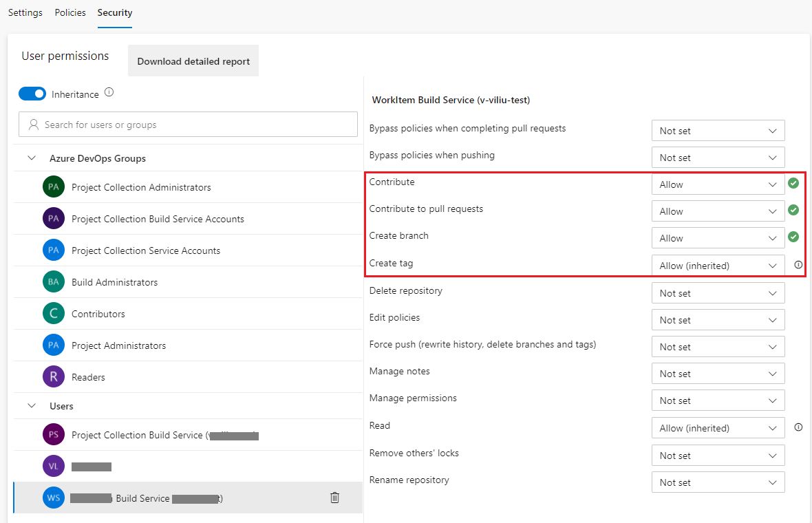Select Project Collection Administrators group

tap(188, 187)
